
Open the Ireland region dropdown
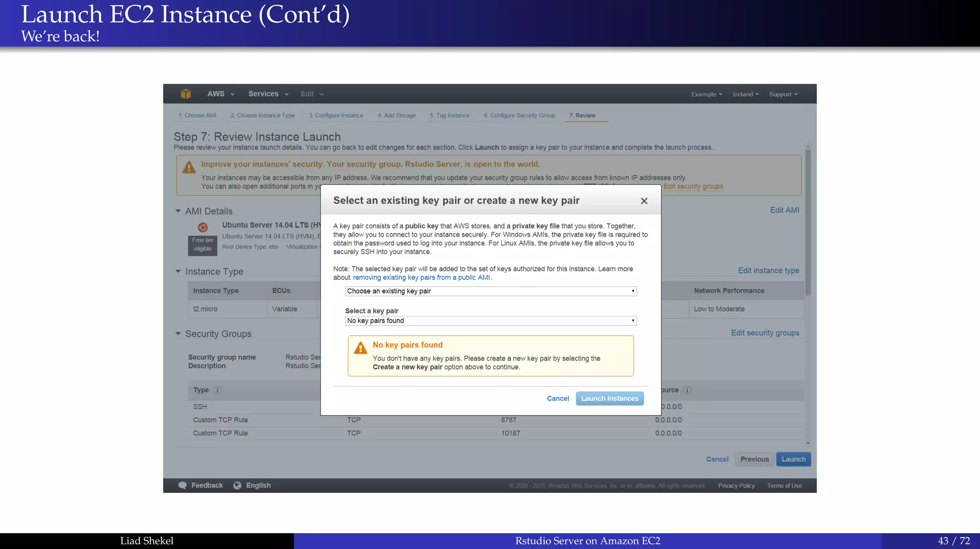(x=746, y=94)
